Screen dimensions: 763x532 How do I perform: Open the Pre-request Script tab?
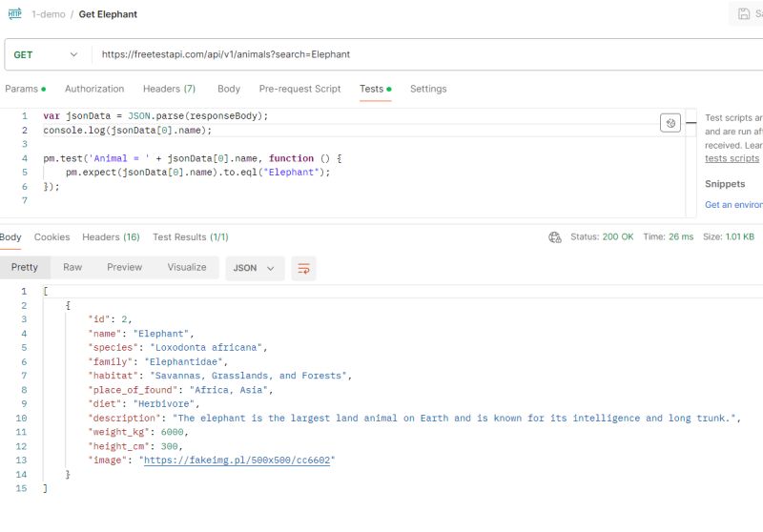[299, 89]
